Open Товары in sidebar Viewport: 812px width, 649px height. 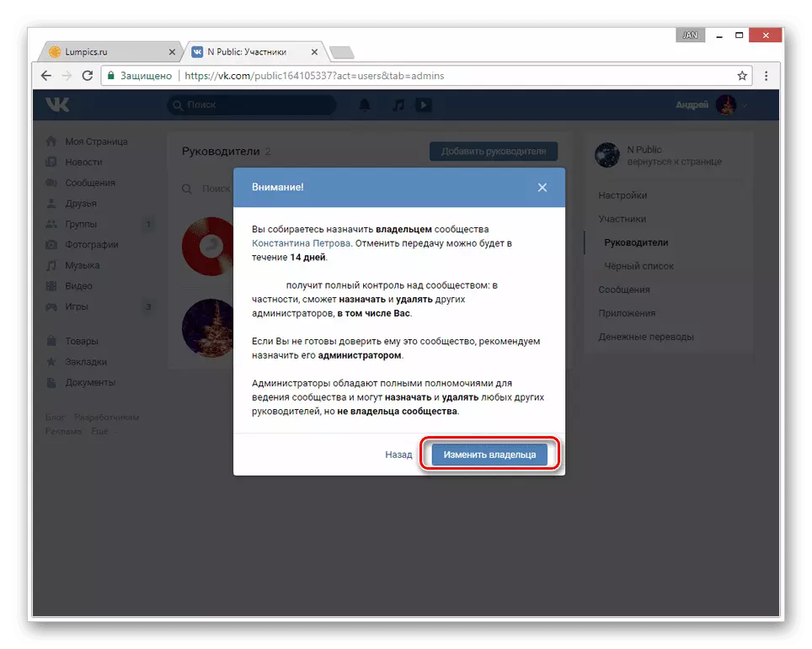point(82,341)
